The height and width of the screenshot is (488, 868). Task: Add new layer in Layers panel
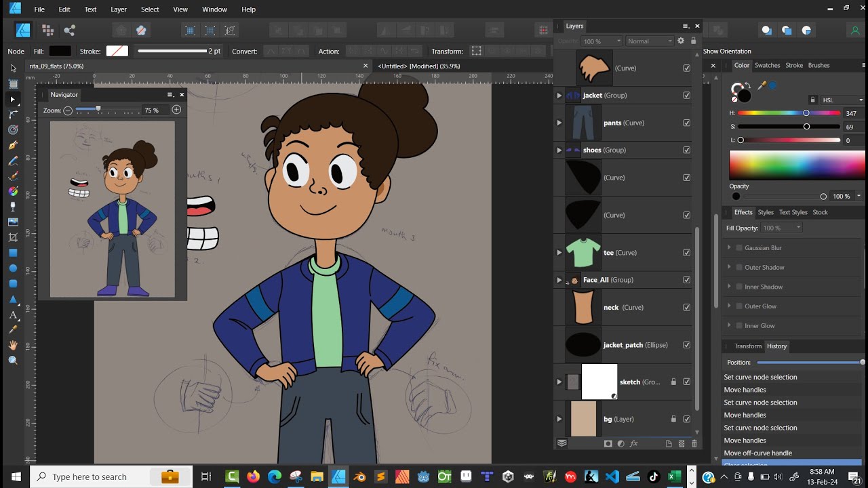point(669,444)
